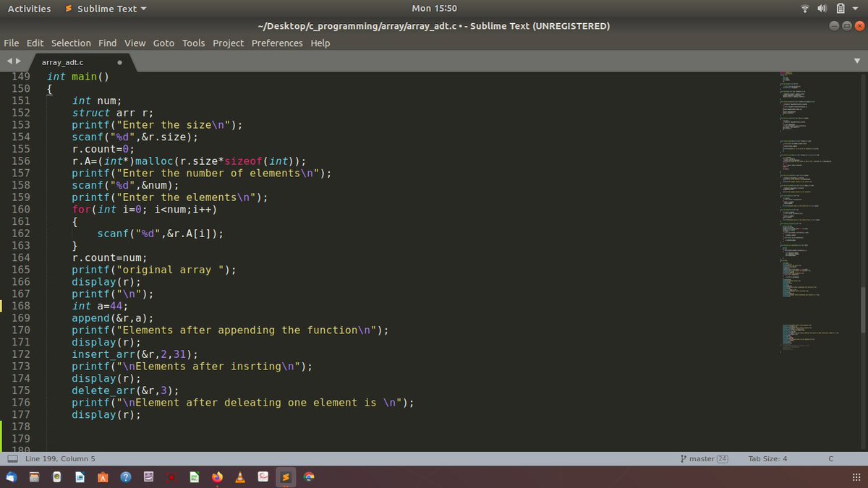Switch to Sublime Text dock icon
This screenshot has width=868, height=488.
coord(286,477)
